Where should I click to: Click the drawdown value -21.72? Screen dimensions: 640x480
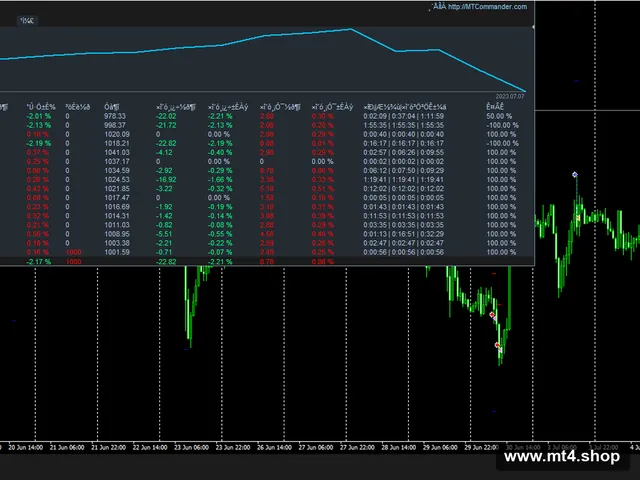[x=166, y=125]
